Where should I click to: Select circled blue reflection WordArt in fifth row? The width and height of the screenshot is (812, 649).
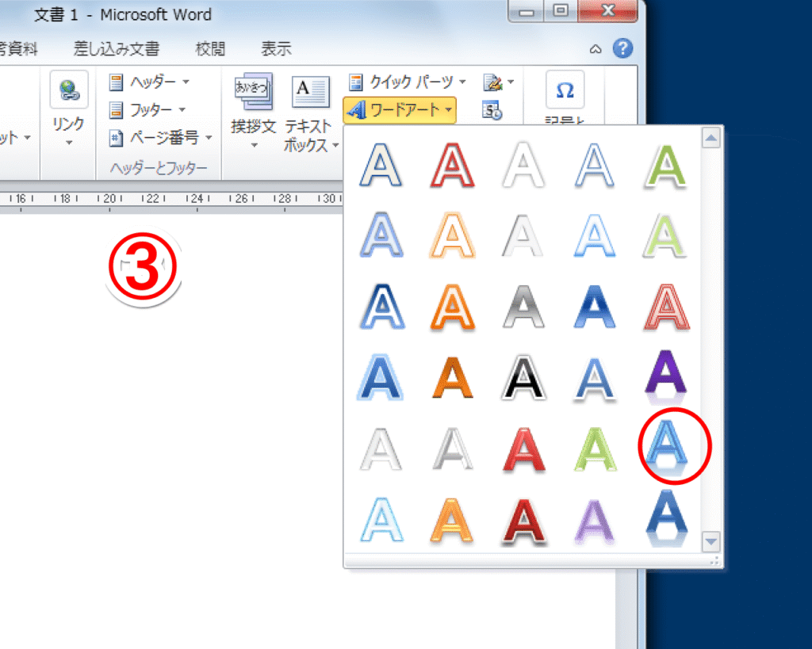pos(666,449)
